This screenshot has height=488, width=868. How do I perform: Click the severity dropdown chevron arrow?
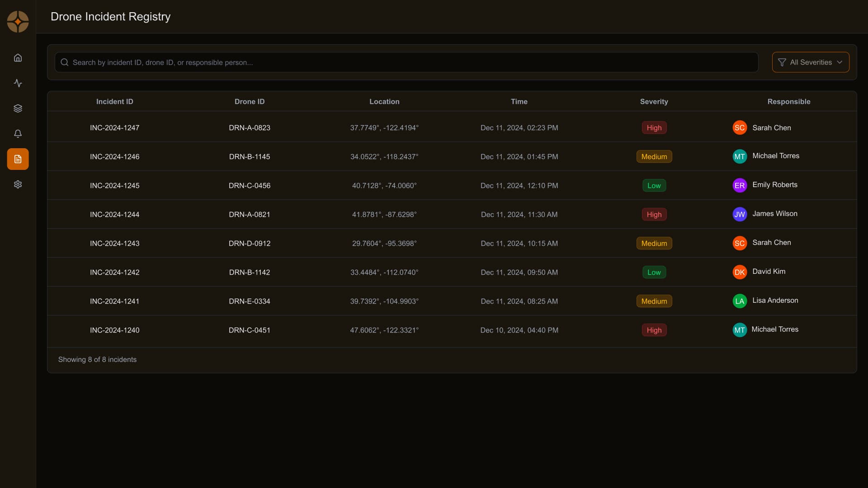pos(840,62)
